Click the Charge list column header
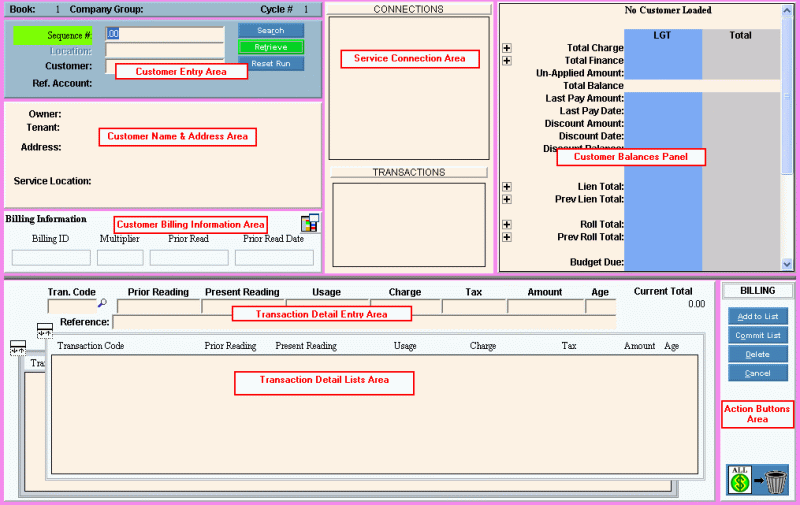Viewport: 800px width, 505px height. [483, 346]
